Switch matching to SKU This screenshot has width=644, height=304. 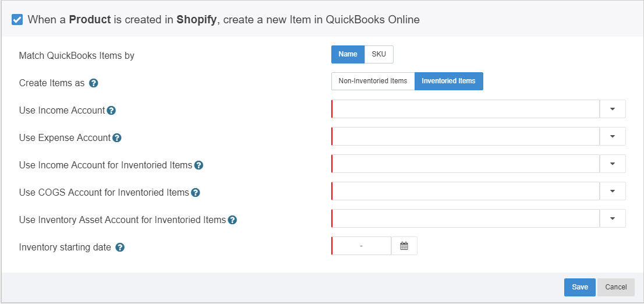[x=378, y=54]
